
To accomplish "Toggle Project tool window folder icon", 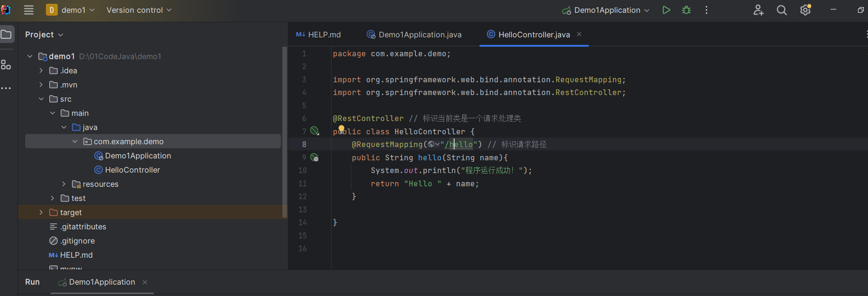I will [x=6, y=34].
